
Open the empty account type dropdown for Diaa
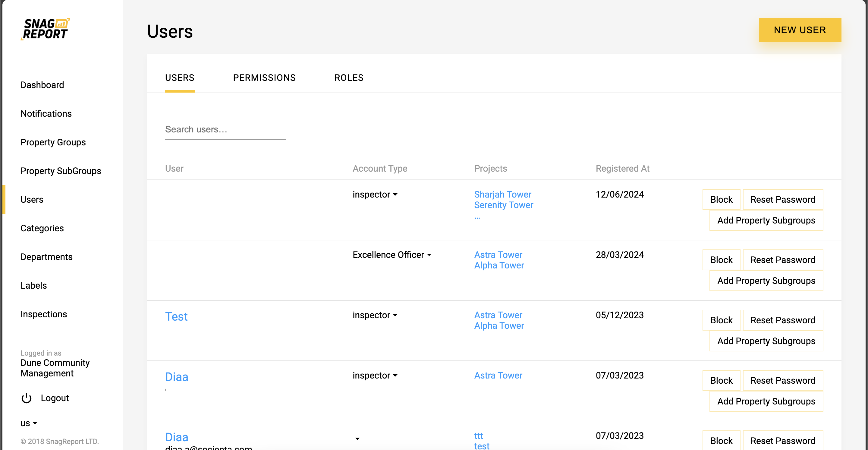click(357, 438)
